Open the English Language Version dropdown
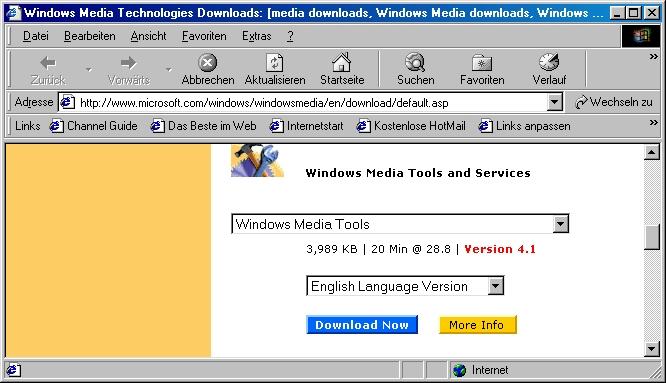Viewport: 666px width, 383px height. pos(495,286)
